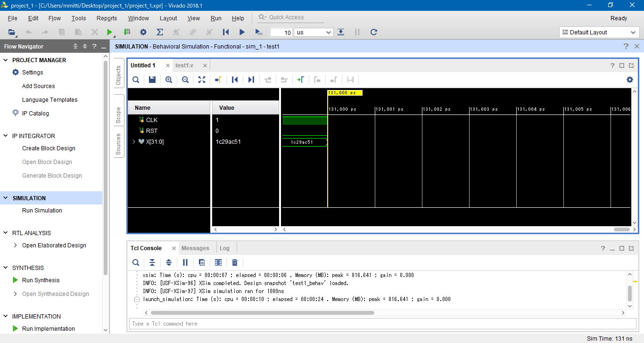644x343 pixels.
Task: Go to previous transition in waveform
Action: click(x=235, y=80)
